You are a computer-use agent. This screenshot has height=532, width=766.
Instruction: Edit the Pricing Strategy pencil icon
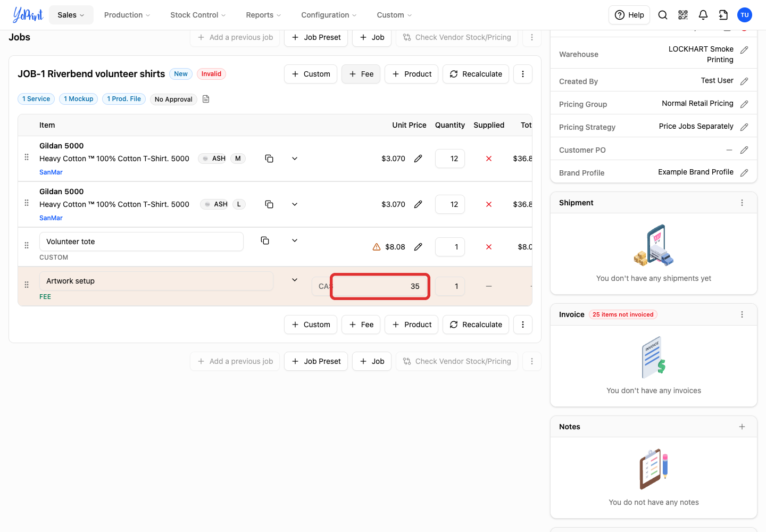pos(744,127)
